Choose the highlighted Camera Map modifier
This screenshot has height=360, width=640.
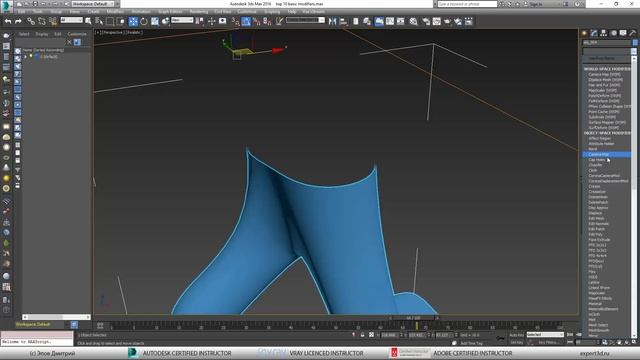click(x=607, y=154)
